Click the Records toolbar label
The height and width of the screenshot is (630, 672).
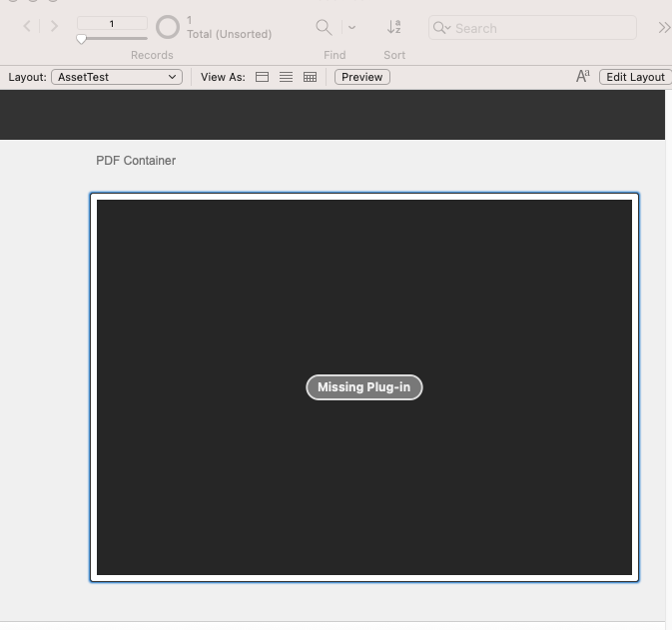click(152, 55)
